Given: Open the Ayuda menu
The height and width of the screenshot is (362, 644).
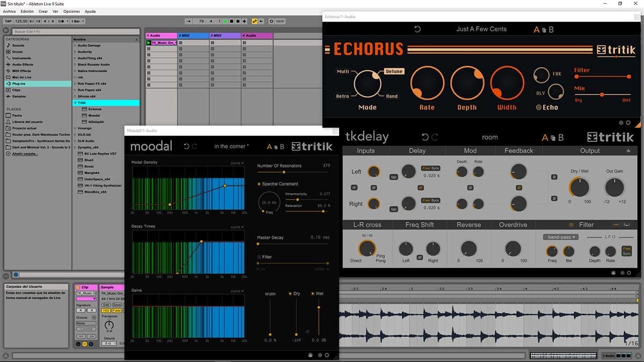Looking at the screenshot, I should click(90, 11).
